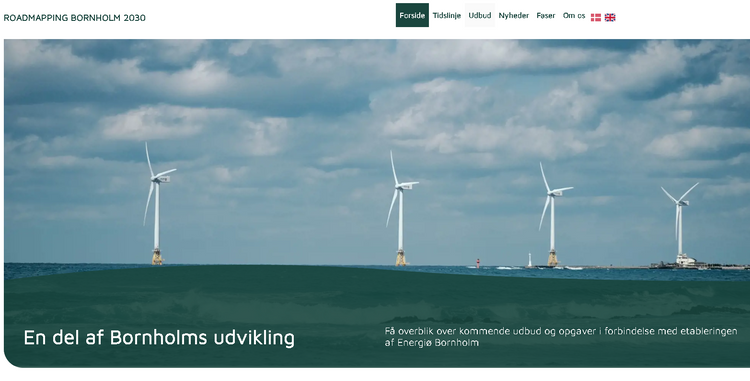The image size is (750, 381).
Task: Click the Få overblik over kommende udbud text
Action: pyautogui.click(x=561, y=337)
